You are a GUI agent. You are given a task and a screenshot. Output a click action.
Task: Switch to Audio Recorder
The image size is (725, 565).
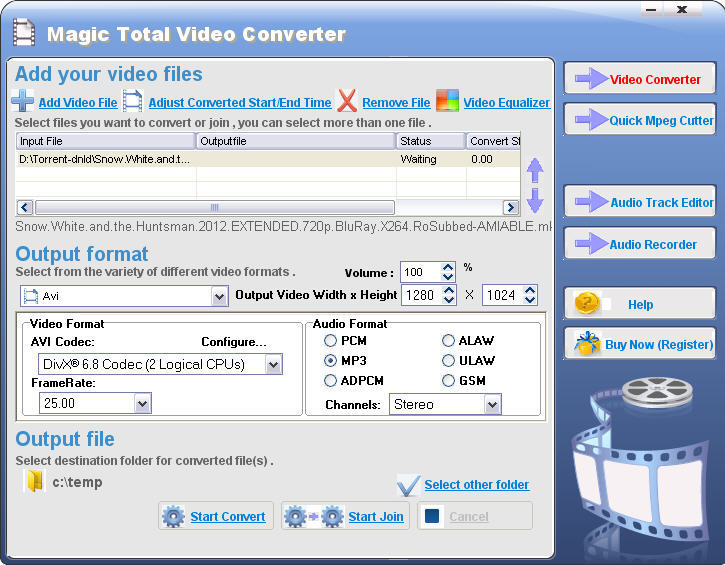tap(640, 244)
